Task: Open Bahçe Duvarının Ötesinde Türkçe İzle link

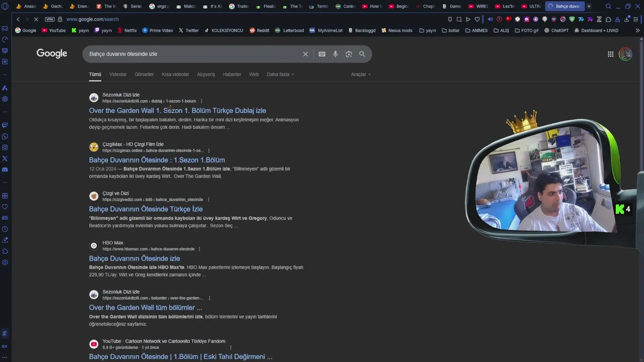Action: pyautogui.click(x=146, y=209)
